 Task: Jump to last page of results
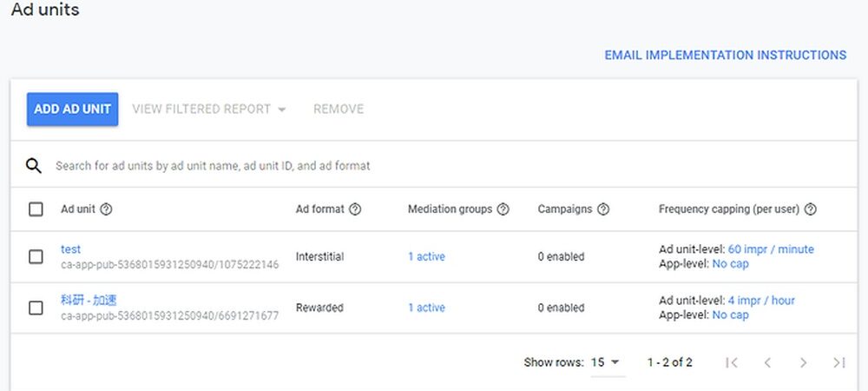[839, 362]
